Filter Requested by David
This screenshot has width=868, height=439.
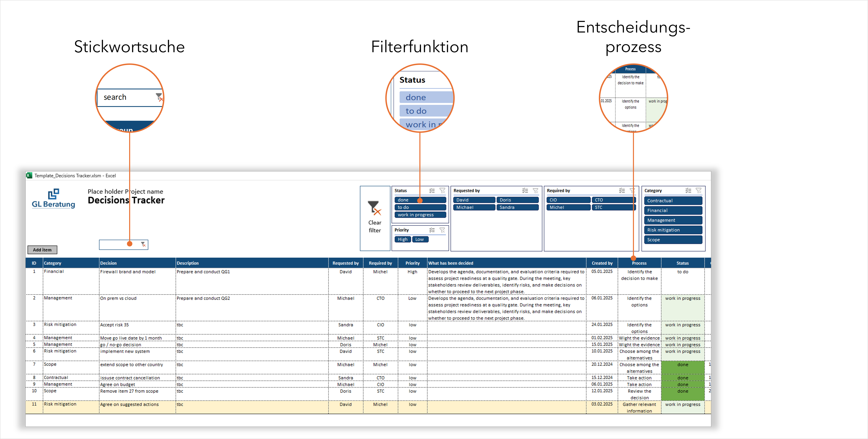474,200
